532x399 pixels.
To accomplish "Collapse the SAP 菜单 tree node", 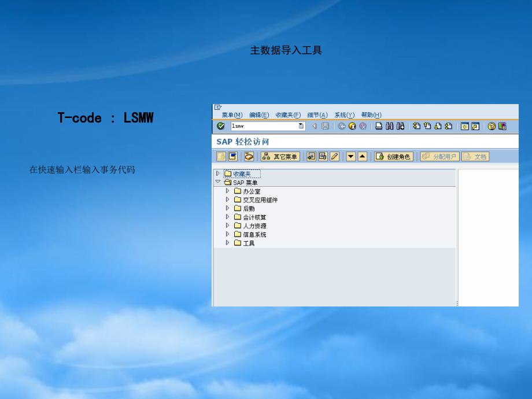I will 218,182.
